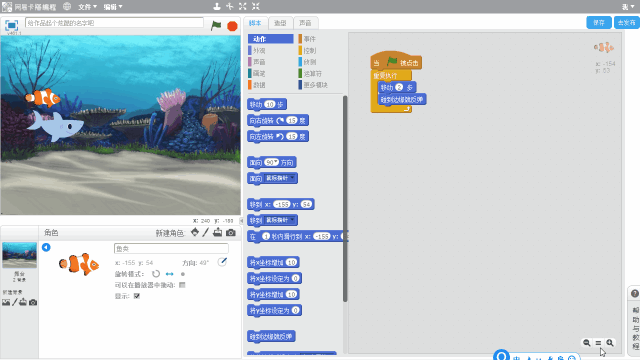Click the green flag to start the project

(x=216, y=26)
